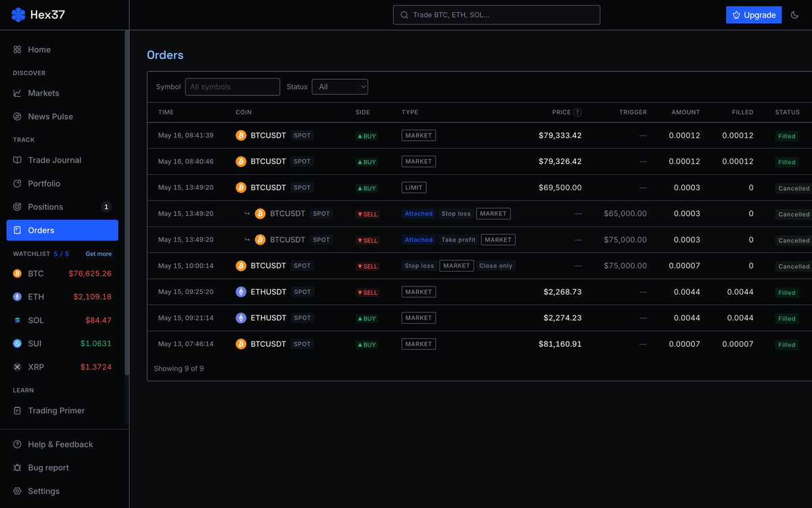Click the Get more watchlist link
This screenshot has width=812, height=508.
coord(99,254)
